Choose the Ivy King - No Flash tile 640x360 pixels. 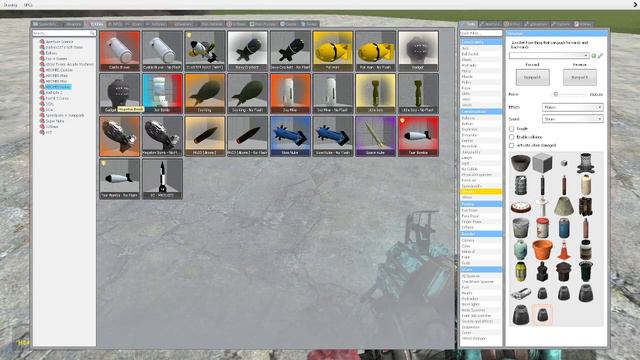coord(247,93)
